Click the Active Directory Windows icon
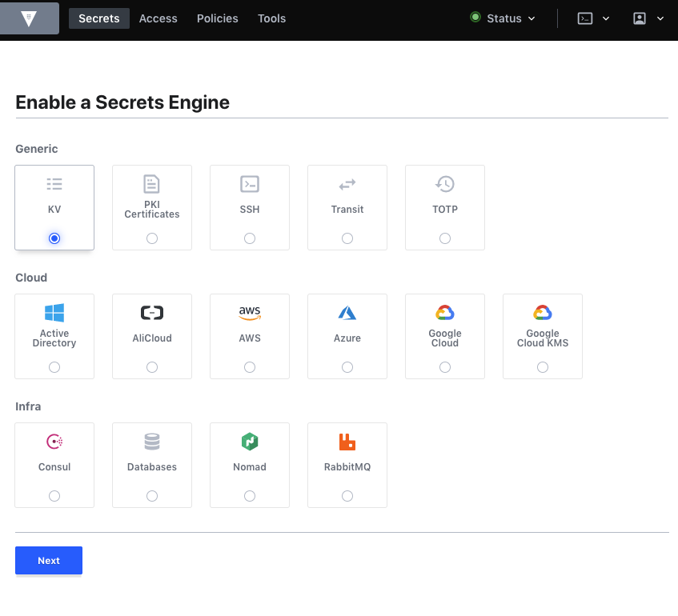Viewport: 678px width, 616px height. coord(54,313)
